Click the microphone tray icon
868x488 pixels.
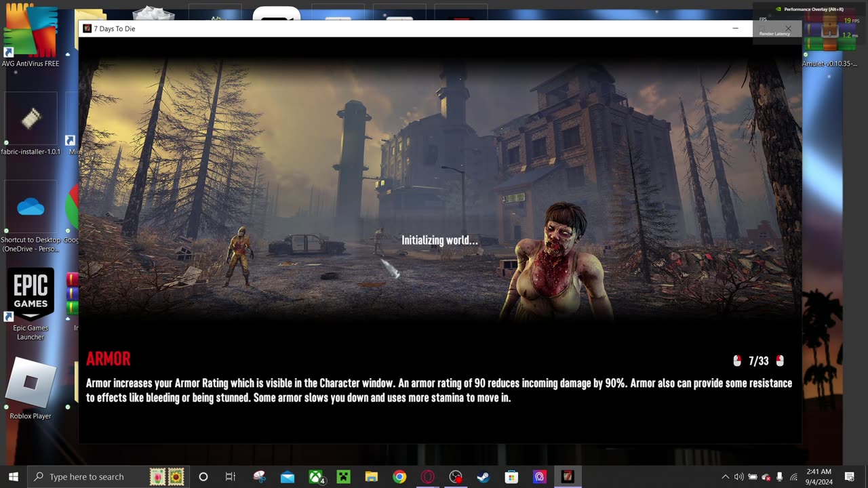(780, 476)
